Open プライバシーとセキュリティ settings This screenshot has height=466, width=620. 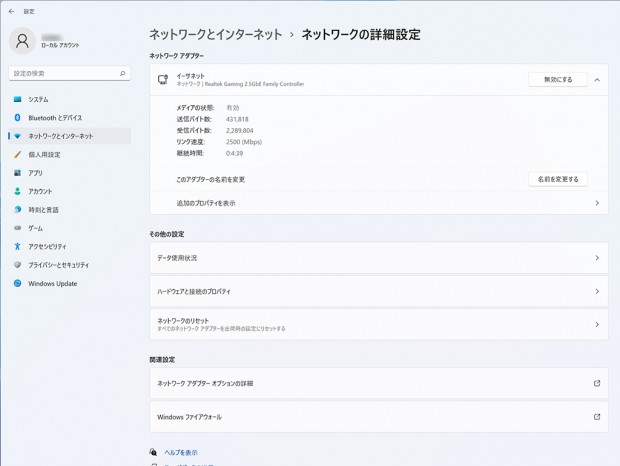[58, 265]
